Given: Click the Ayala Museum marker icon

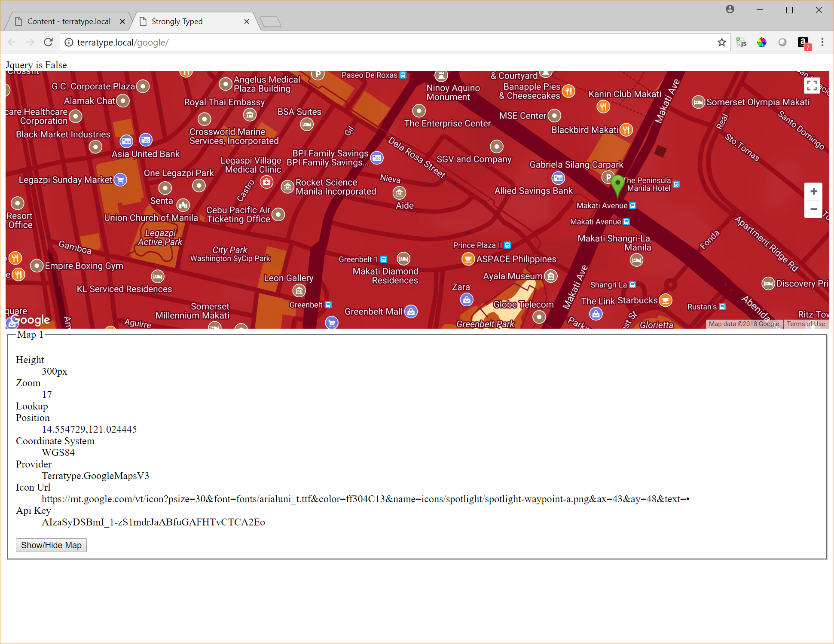Looking at the screenshot, I should 551,276.
